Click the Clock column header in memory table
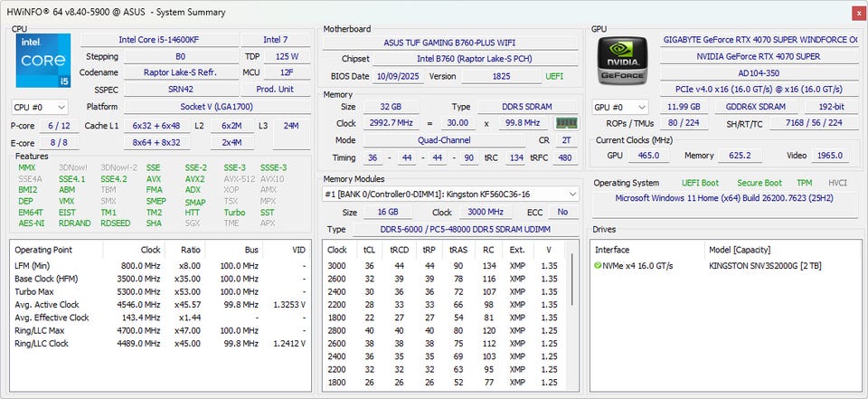868x399 pixels. (x=336, y=250)
